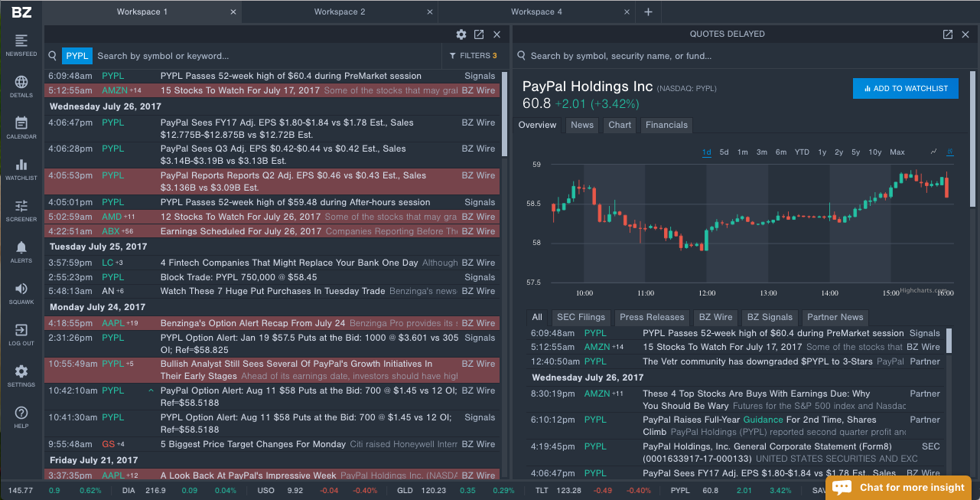The height and width of the screenshot is (500, 980).
Task: Click the GLD ticker in bottom bar
Action: point(405,490)
